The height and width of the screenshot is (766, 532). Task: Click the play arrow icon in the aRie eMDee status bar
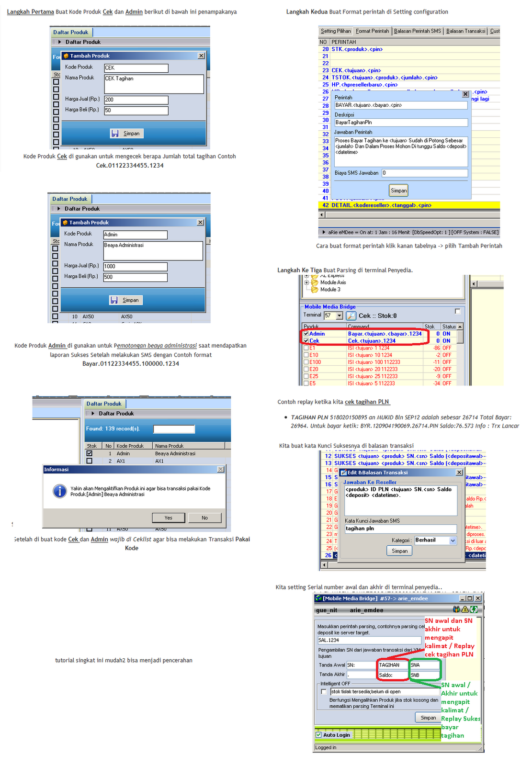pos(324,232)
